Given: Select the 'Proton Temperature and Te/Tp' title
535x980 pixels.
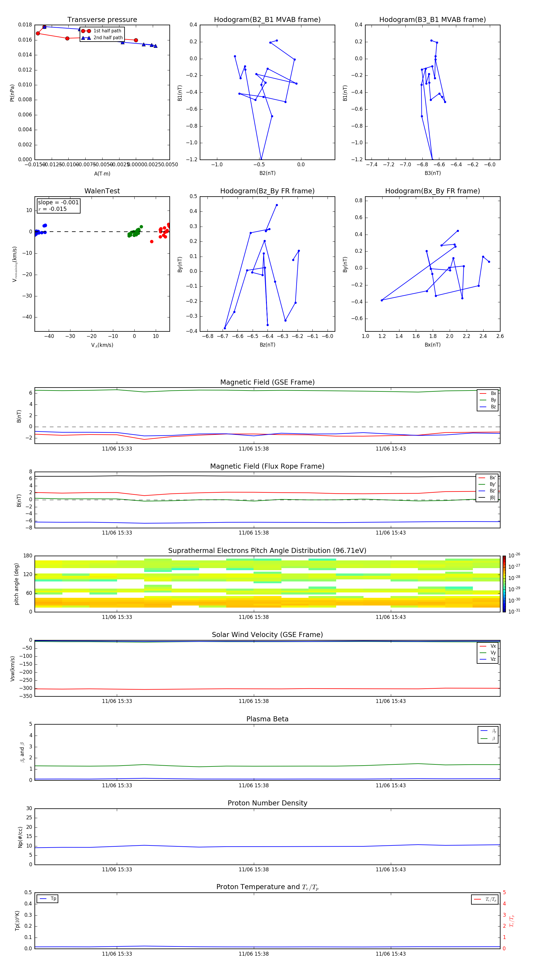Looking at the screenshot, I should point(267,887).
